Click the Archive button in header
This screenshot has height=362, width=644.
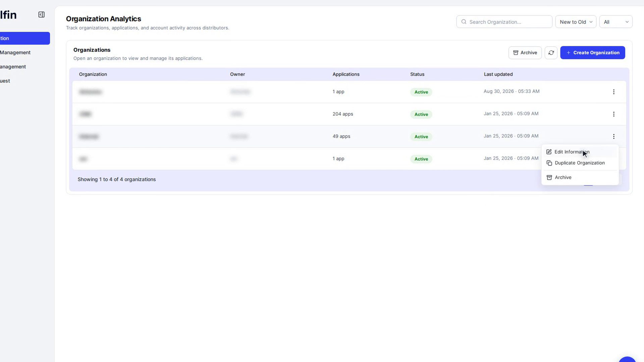[x=525, y=53]
